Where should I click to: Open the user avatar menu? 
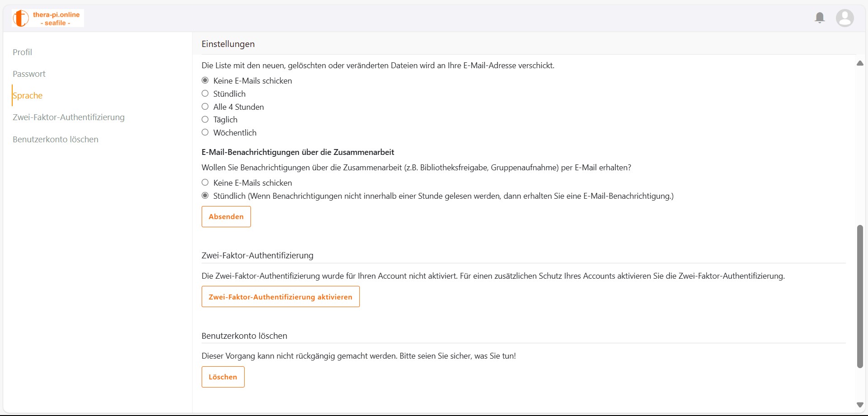click(844, 18)
